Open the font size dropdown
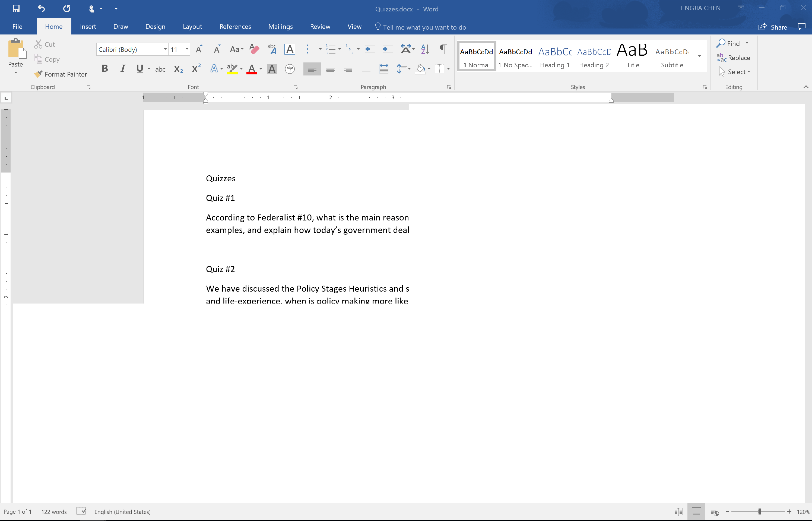Image resolution: width=812 pixels, height=521 pixels. (x=187, y=49)
